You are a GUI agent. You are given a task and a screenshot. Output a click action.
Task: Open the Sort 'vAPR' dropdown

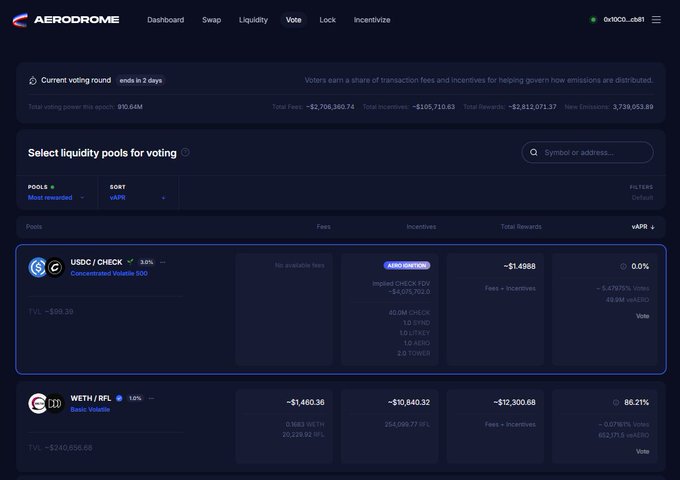coord(138,197)
